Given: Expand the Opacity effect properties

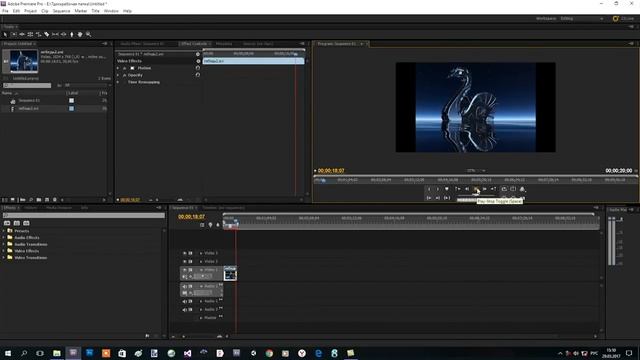Looking at the screenshot, I should [118, 75].
